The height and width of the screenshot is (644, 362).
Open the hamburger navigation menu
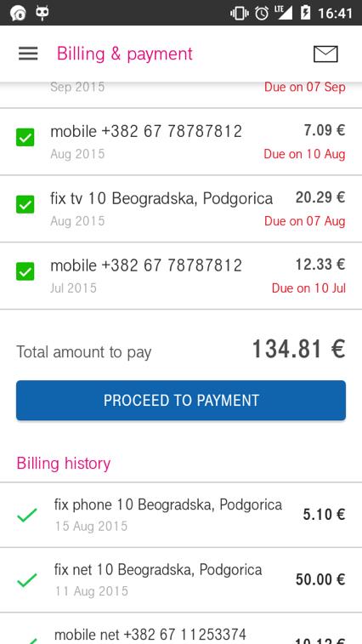[28, 54]
